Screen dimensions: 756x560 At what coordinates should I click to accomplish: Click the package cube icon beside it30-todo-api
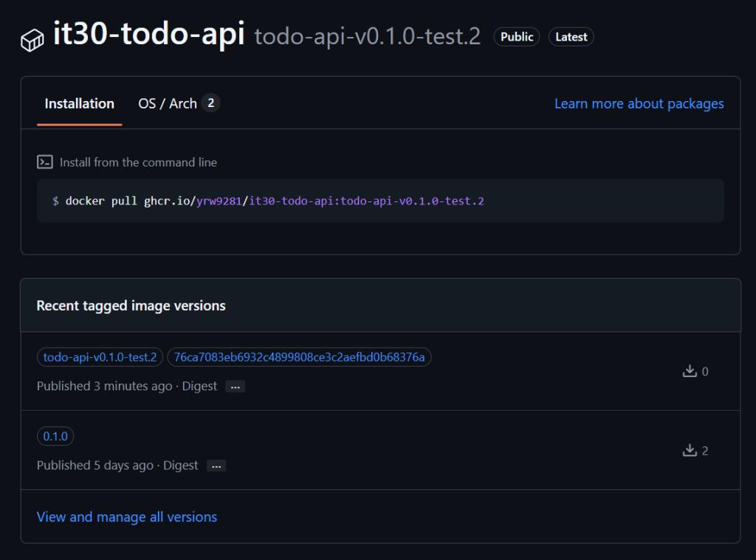(x=32, y=40)
